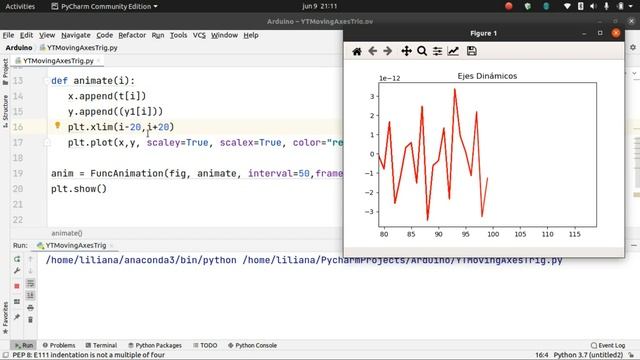Open the Navigate menu

click(x=76, y=35)
